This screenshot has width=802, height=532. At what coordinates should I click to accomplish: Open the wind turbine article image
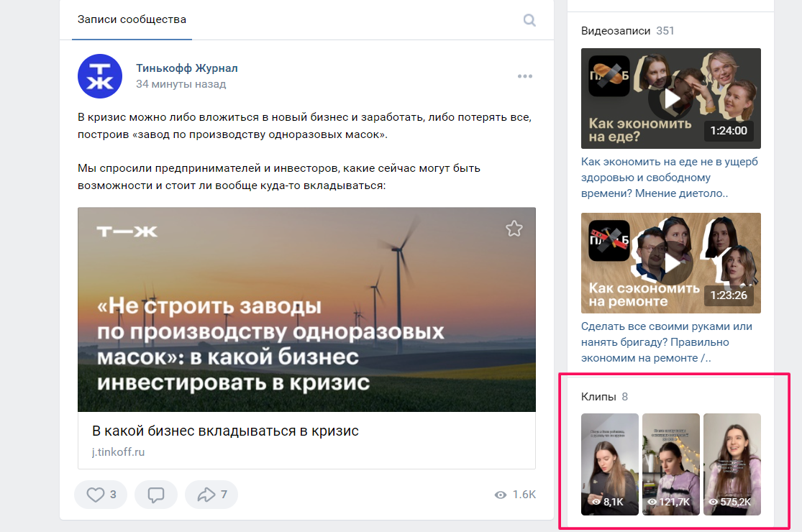306,309
